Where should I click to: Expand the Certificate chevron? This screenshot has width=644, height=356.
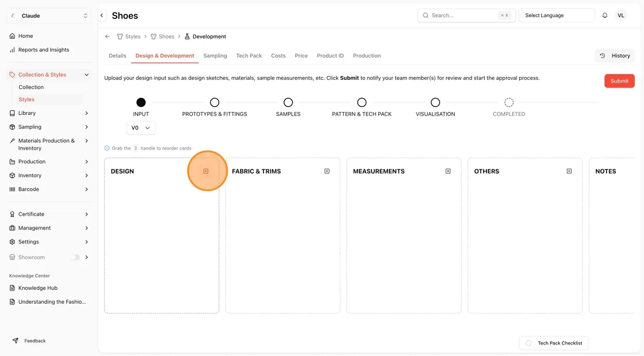[x=87, y=215]
